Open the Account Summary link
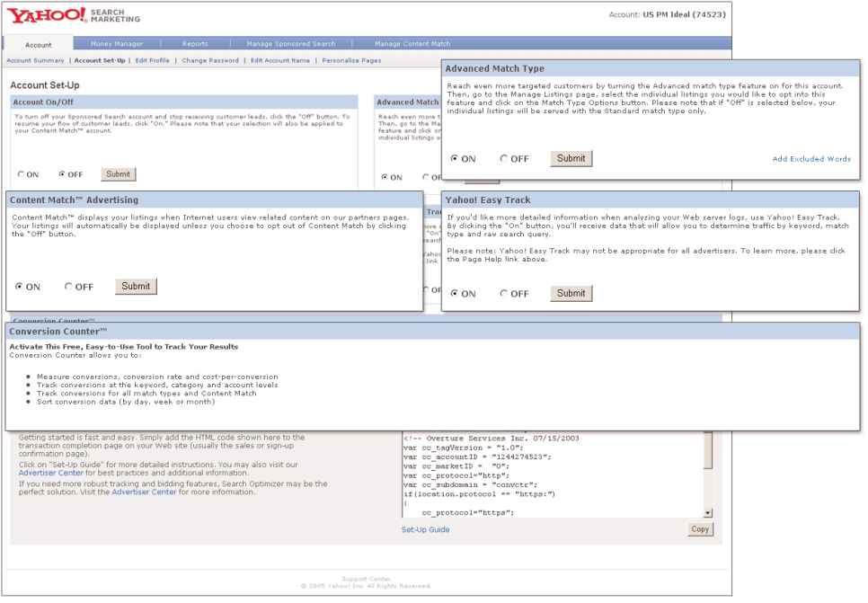Screen dimensions: 868x603 pyautogui.click(x=36, y=60)
